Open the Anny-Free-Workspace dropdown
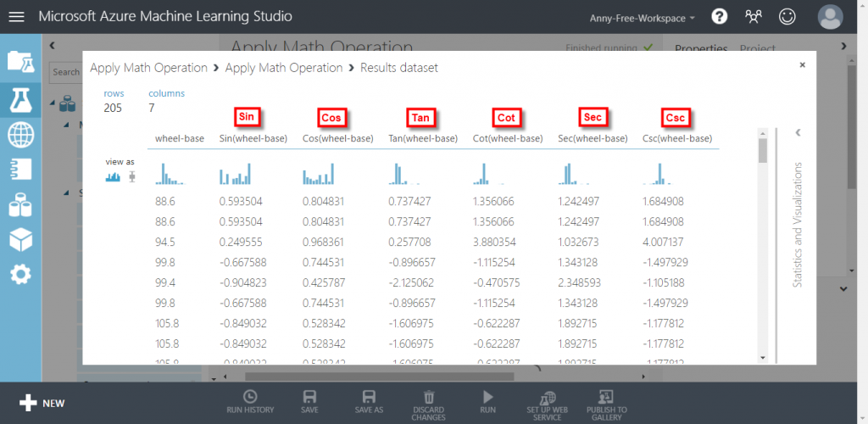The height and width of the screenshot is (424, 868). tap(643, 19)
